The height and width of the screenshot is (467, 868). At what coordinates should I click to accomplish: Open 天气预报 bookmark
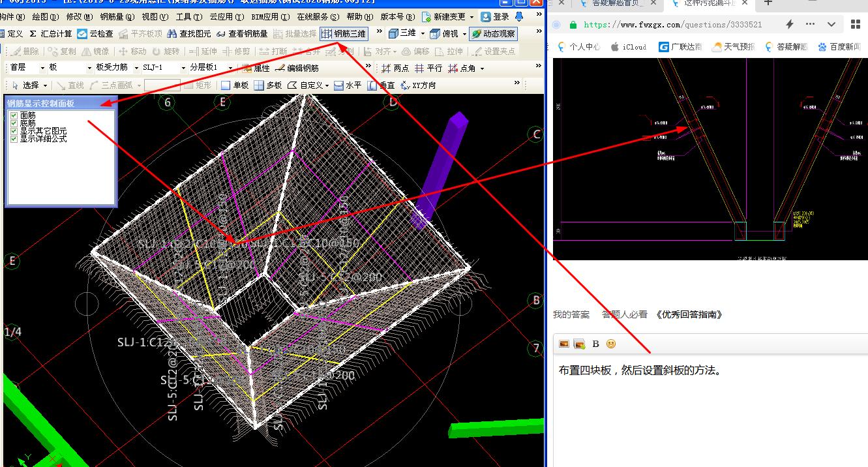(734, 46)
